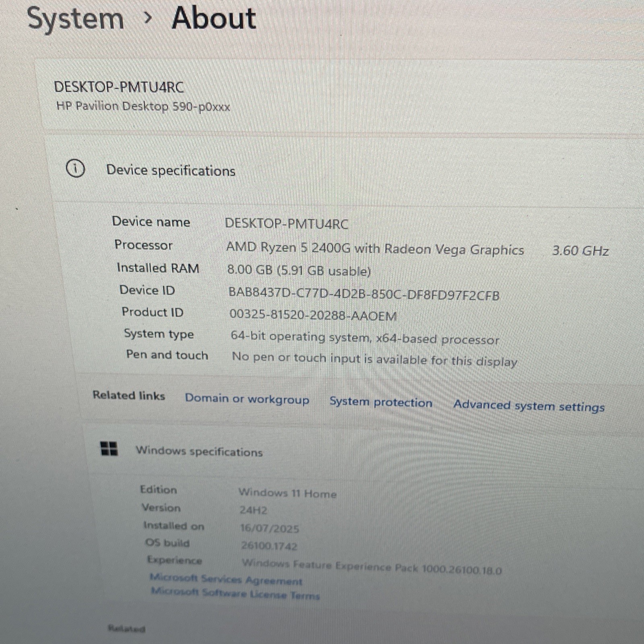Open the System protection link
The height and width of the screenshot is (644, 644).
(x=381, y=402)
